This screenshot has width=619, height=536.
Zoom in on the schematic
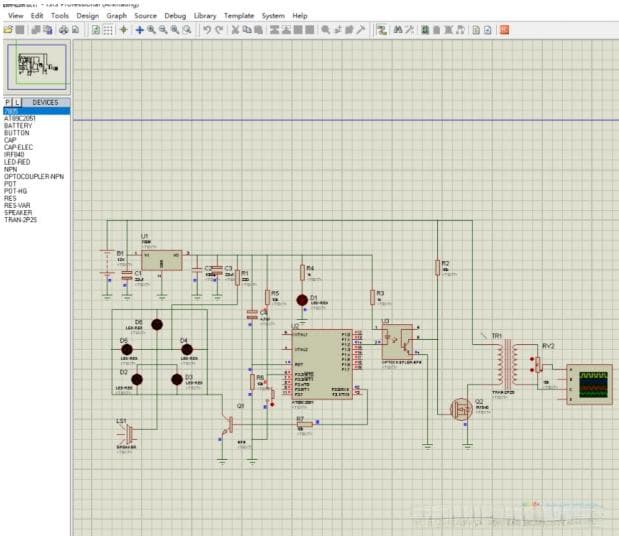tap(152, 30)
